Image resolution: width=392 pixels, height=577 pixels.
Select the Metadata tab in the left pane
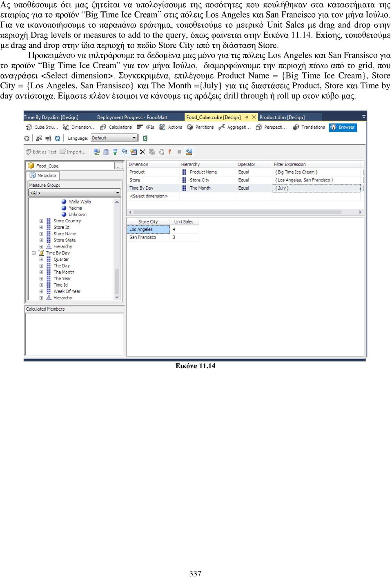pyautogui.click(x=43, y=175)
